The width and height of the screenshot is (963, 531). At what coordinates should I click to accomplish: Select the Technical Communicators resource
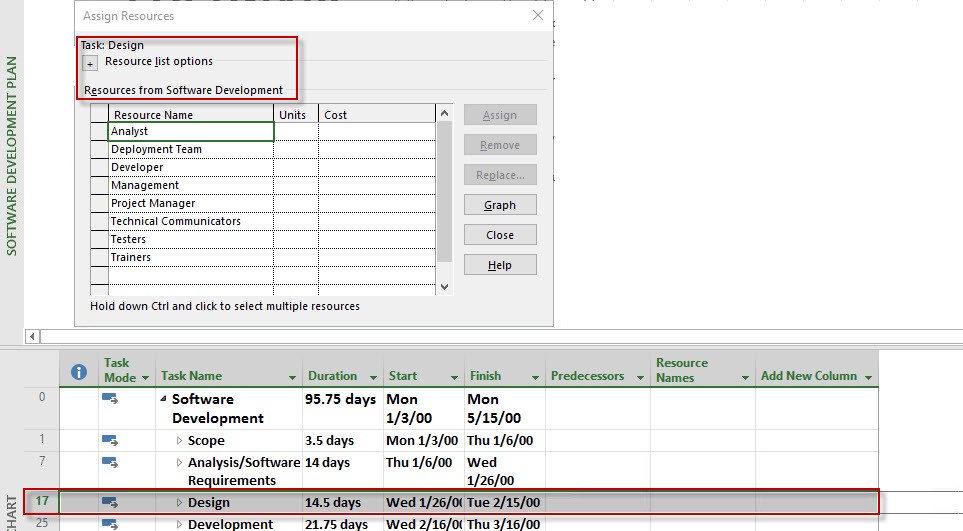pos(191,221)
